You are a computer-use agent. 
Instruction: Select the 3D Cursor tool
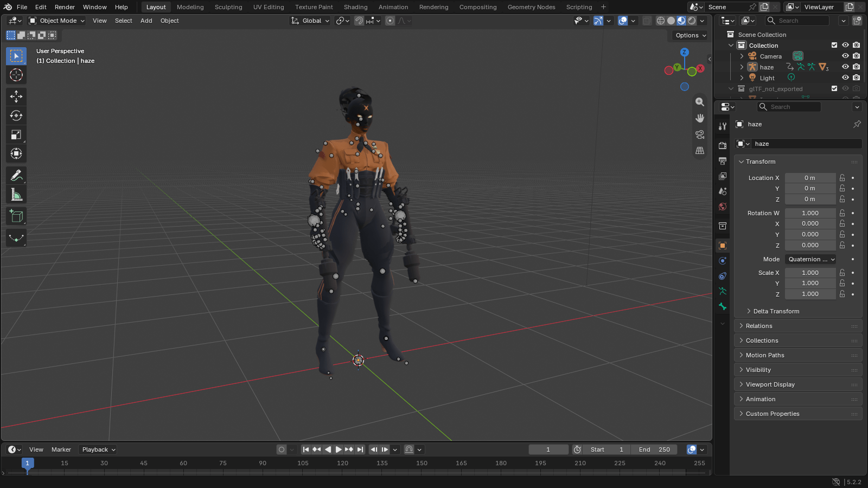coord(16,75)
